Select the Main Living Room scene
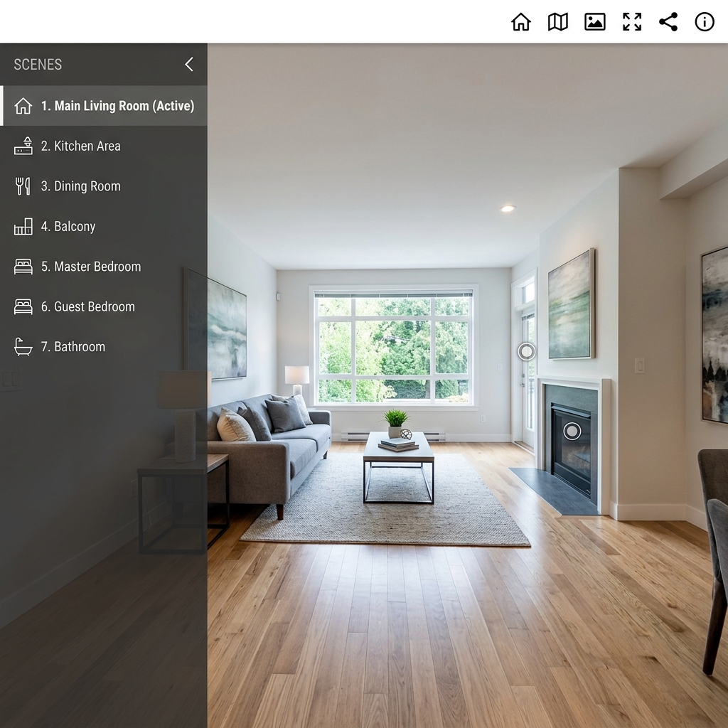Screen dimensions: 728x728 tap(104, 106)
